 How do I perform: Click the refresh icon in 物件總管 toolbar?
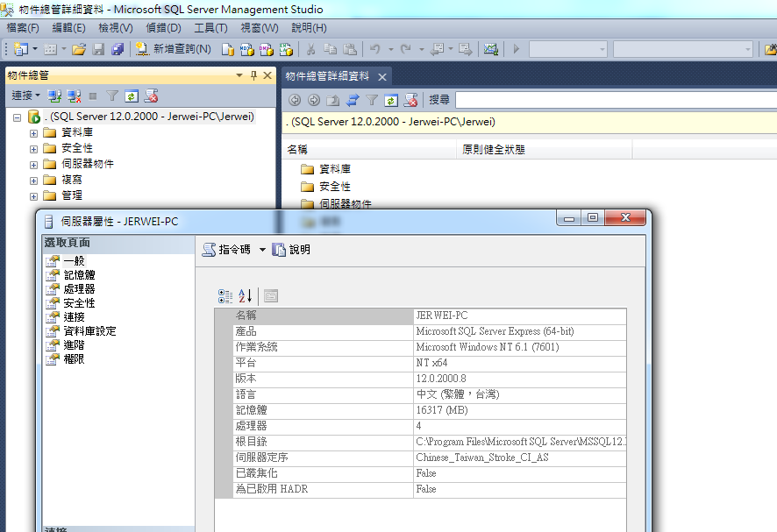132,96
